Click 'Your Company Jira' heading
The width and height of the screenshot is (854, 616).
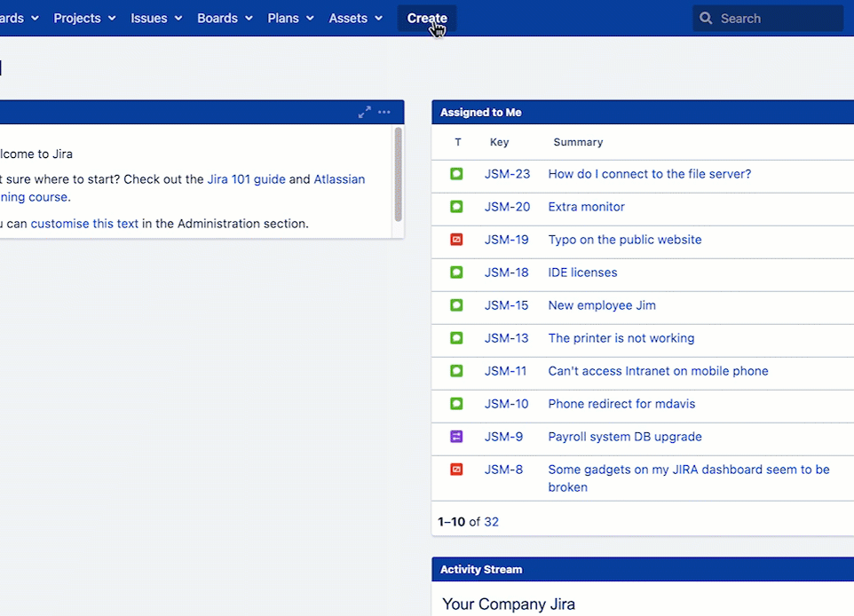point(509,604)
